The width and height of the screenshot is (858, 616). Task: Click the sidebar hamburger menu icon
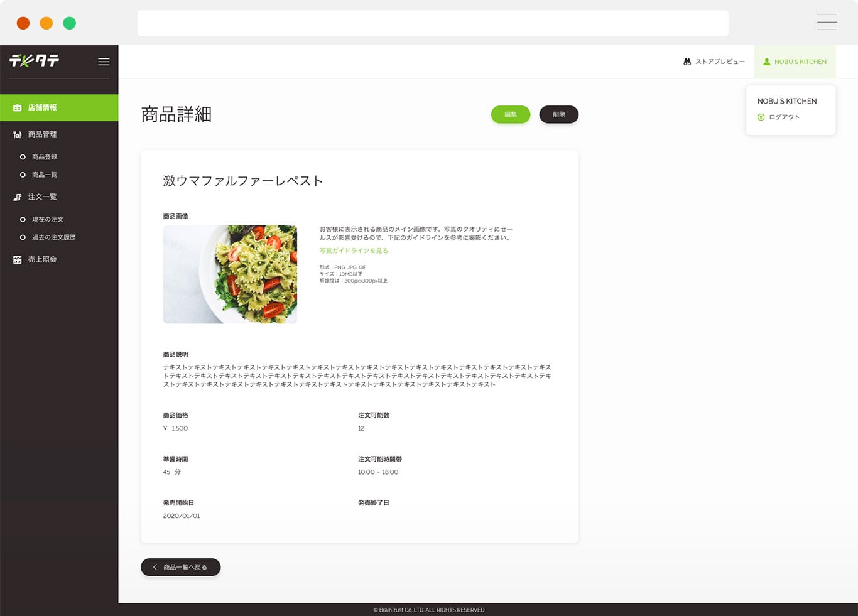104,62
